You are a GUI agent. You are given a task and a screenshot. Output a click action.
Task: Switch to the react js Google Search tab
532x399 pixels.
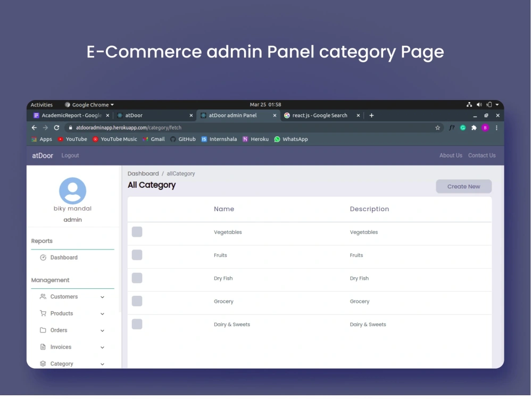(x=321, y=115)
